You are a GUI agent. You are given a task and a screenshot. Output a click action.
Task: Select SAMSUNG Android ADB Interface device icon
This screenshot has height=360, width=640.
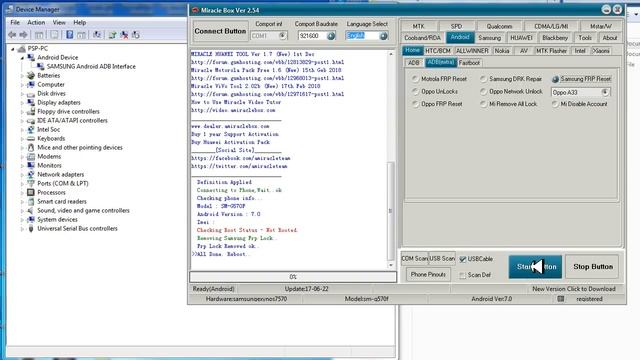(x=40, y=66)
